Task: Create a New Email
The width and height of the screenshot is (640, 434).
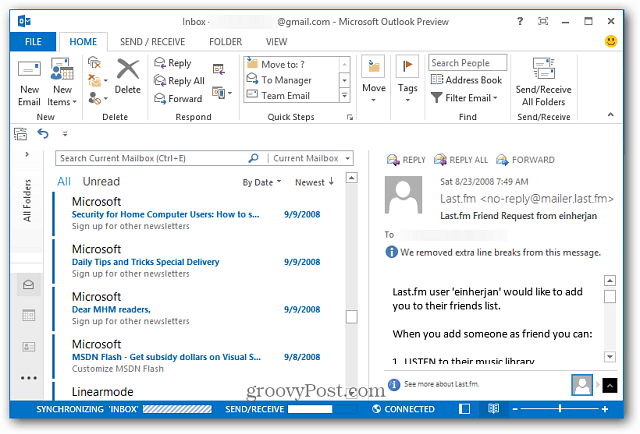Action: click(29, 83)
